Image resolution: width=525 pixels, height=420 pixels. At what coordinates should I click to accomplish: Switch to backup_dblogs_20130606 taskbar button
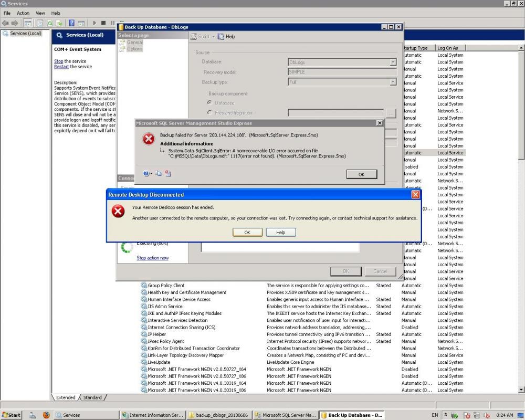coord(218,415)
